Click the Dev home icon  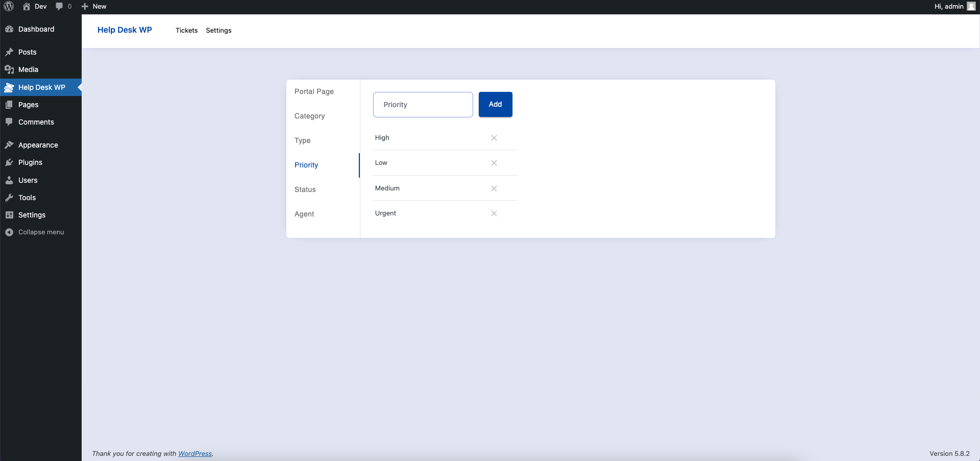click(27, 6)
